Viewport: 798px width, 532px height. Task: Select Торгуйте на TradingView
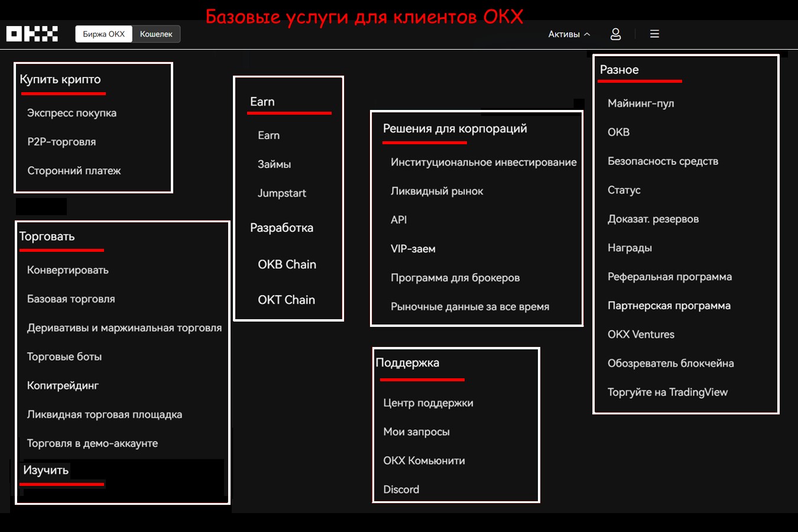[x=668, y=392]
